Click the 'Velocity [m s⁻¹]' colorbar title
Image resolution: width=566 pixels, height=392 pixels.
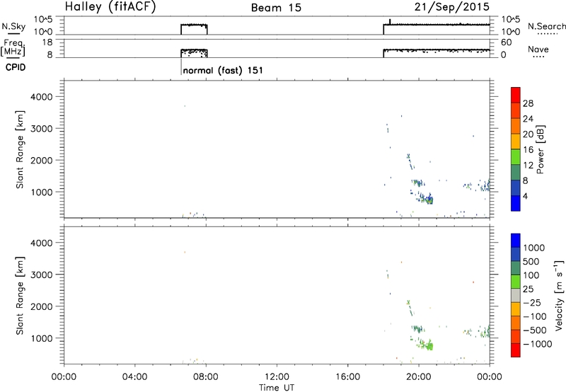point(559,295)
